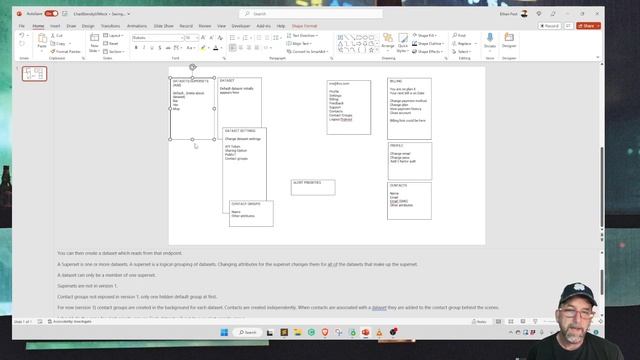
Task: Open the Layout dropdown
Action: [113, 36]
